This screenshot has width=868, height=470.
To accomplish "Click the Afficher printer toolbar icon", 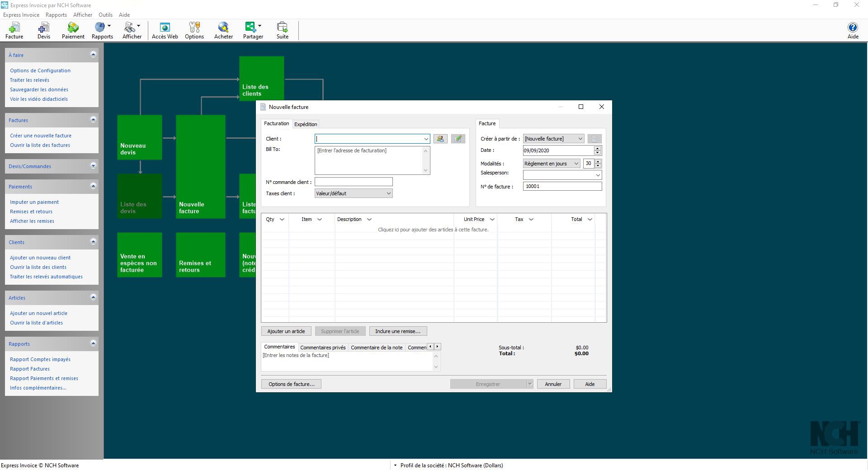I will [130, 31].
